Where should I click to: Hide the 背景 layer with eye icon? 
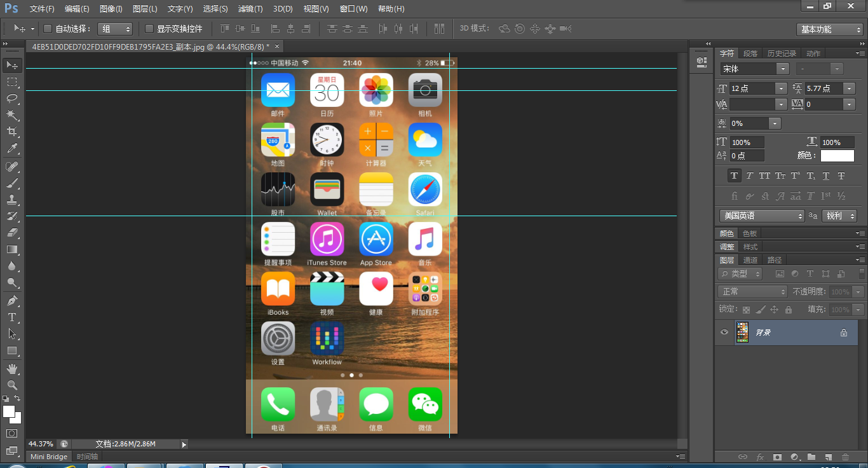tap(724, 333)
